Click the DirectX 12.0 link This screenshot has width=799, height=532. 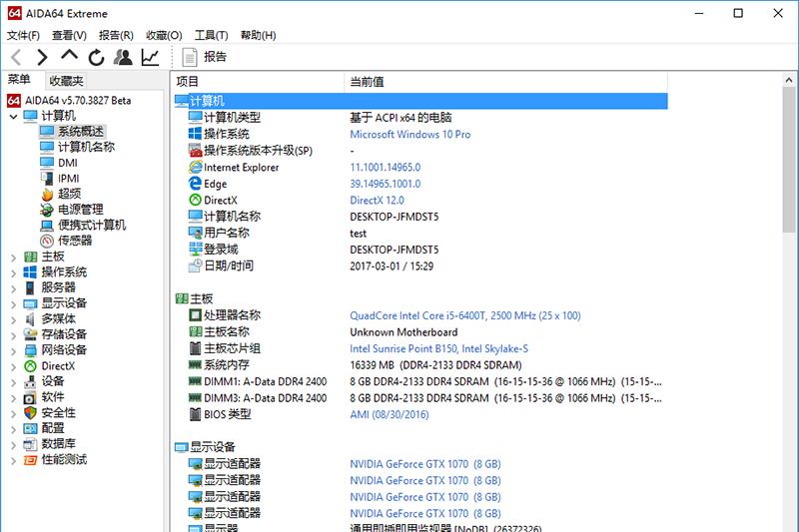click(378, 200)
